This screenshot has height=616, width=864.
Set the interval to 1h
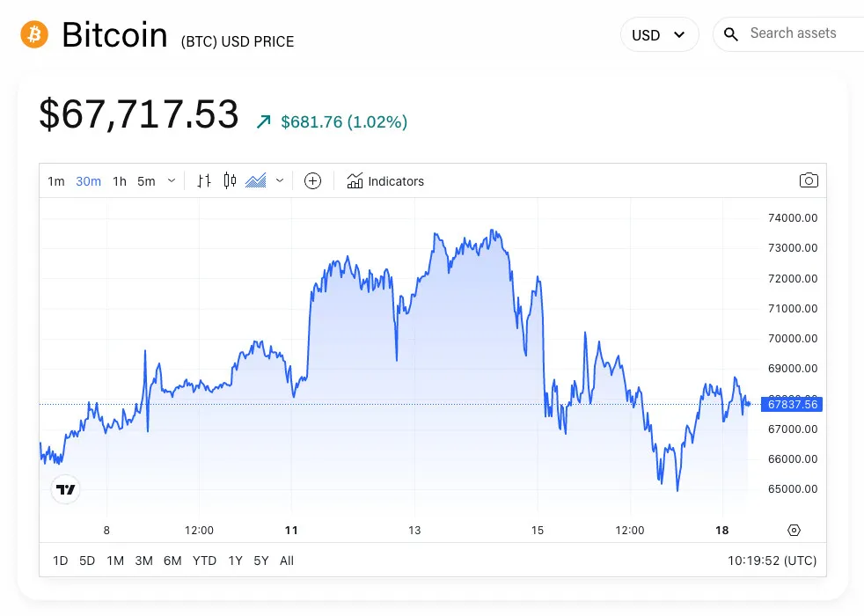pyautogui.click(x=120, y=181)
